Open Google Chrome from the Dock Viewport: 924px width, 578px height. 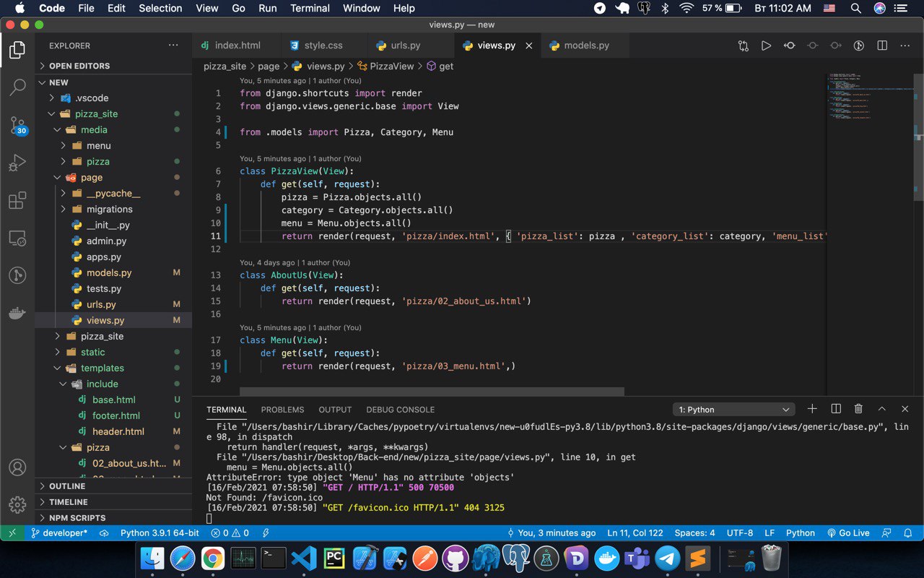pos(212,558)
